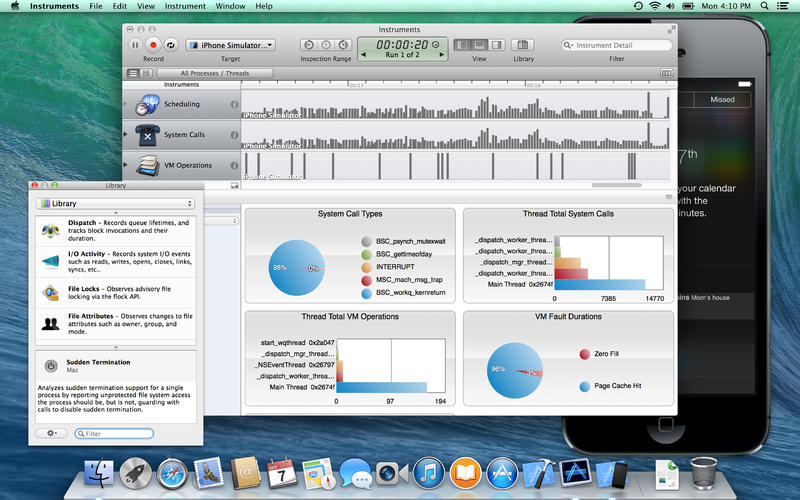The height and width of the screenshot is (500, 800).
Task: Open the Instrument menu
Action: [x=185, y=6]
